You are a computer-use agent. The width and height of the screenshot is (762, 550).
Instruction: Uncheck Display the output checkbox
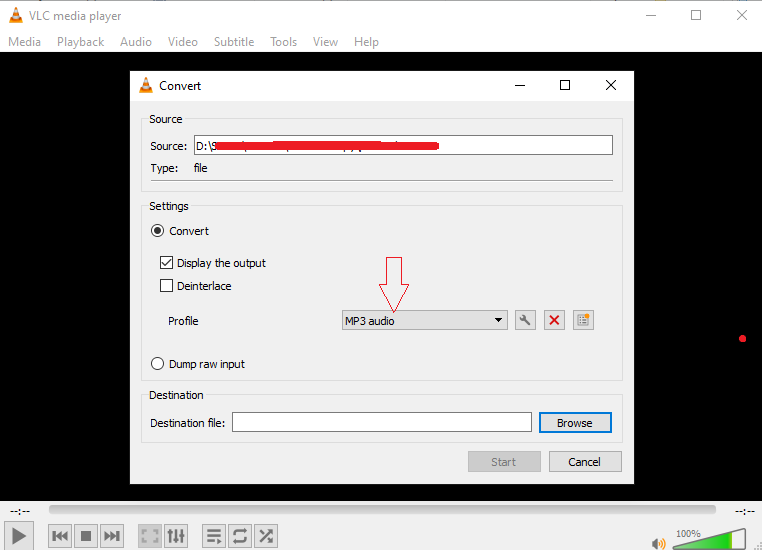[x=166, y=263]
